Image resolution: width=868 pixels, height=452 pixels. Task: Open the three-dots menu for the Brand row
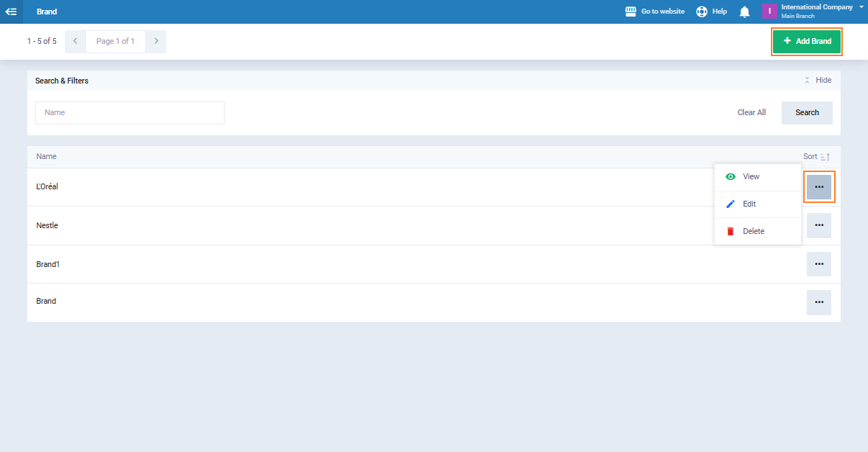tap(818, 302)
